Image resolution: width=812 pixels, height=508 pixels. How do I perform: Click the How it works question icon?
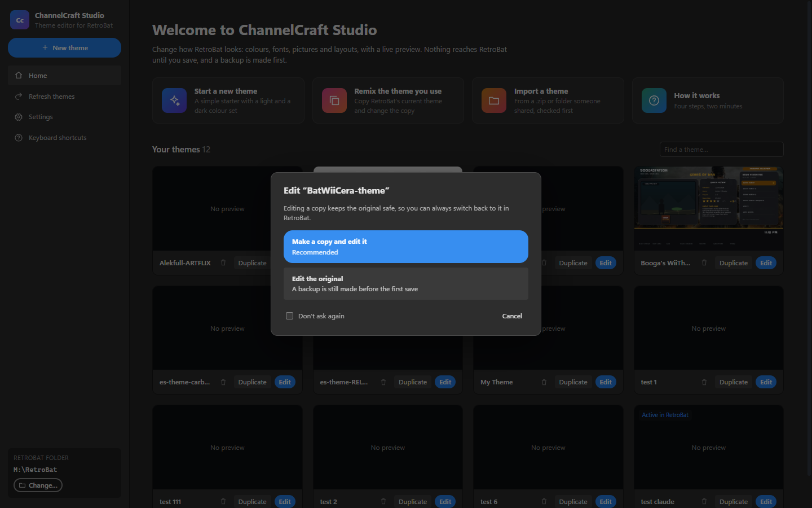(654, 100)
